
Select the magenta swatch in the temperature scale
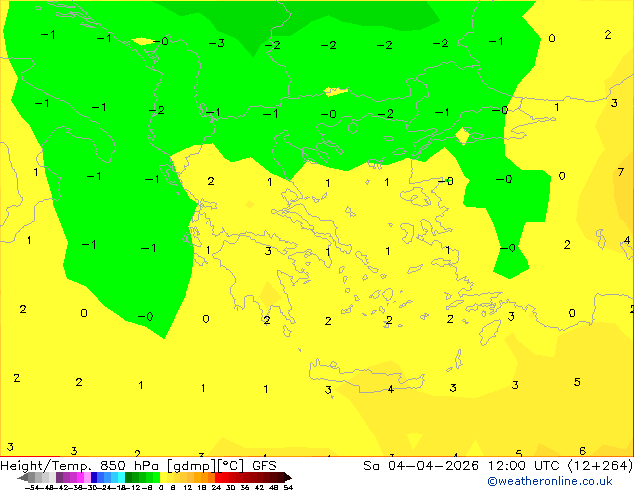coord(80,477)
